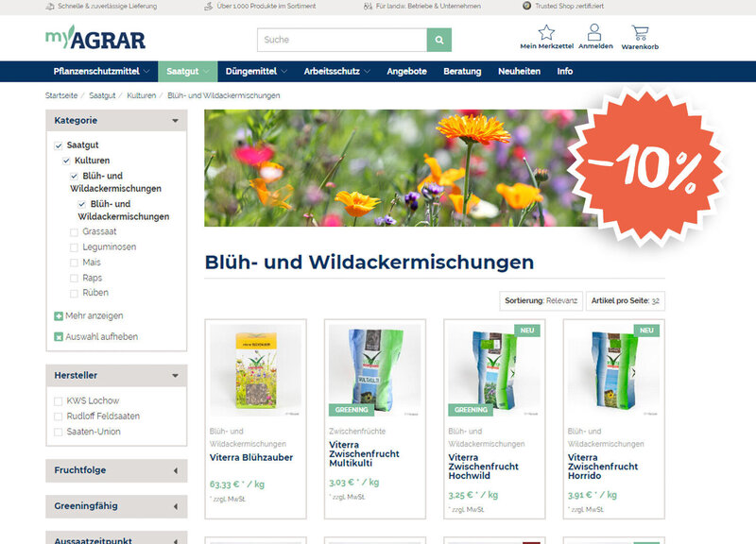Viewport: 756px width, 544px height.
Task: Open the Düngemittel menu dropdown
Action: pos(256,72)
